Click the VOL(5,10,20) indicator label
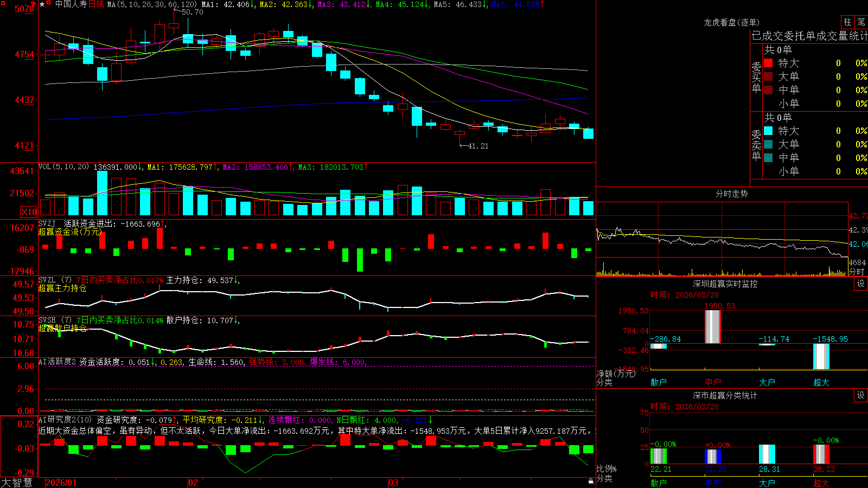This screenshot has height=488, width=868. (x=63, y=167)
